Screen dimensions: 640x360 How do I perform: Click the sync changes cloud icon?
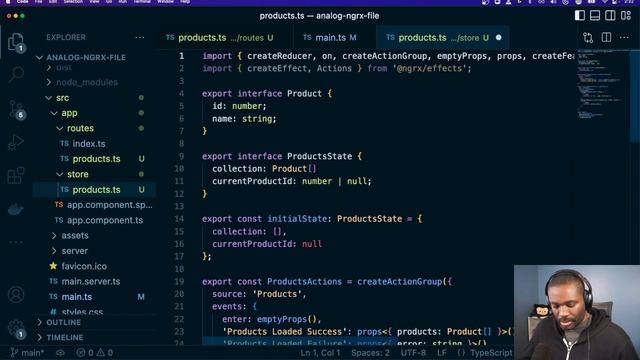point(60,352)
